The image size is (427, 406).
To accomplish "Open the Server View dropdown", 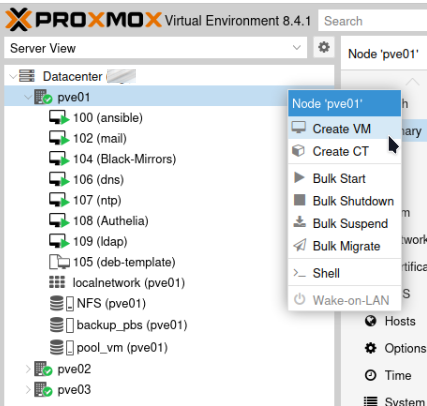I will coord(155,48).
